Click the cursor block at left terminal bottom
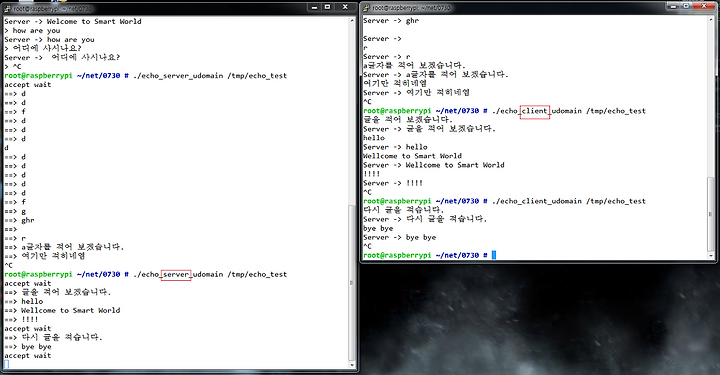Screen dimensions: 720x375 (6, 364)
